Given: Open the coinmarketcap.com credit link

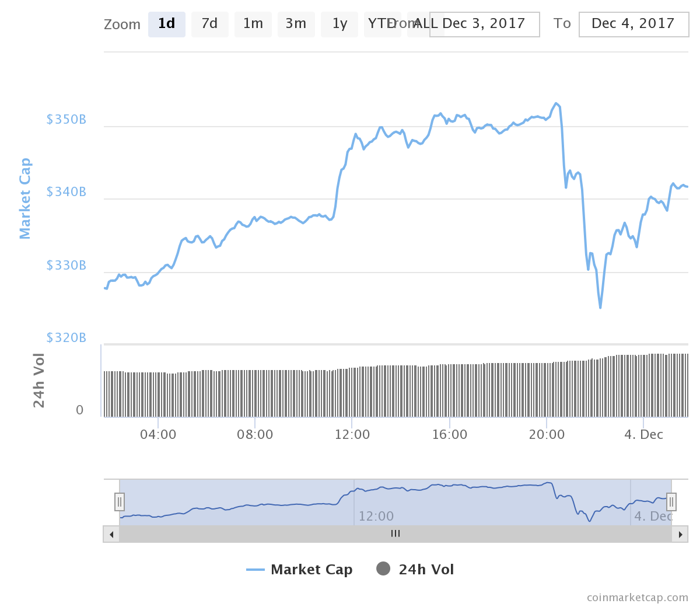Looking at the screenshot, I should pos(637,597).
